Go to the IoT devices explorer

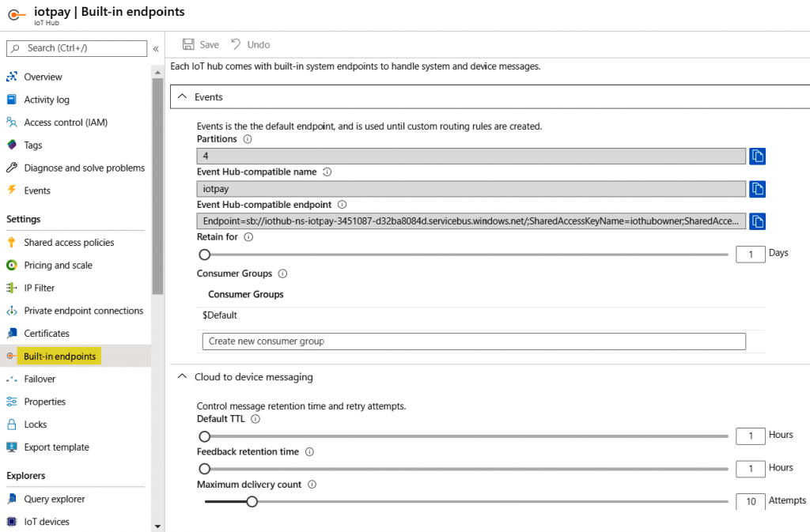47,522
